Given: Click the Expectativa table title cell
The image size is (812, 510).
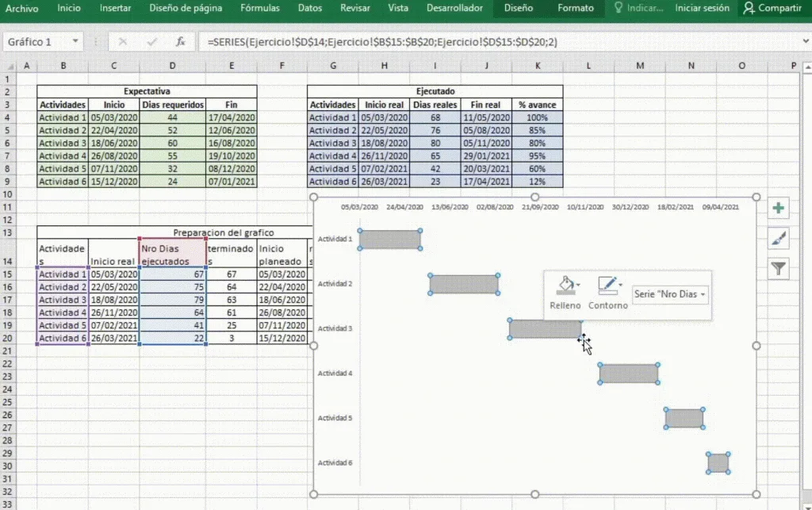Looking at the screenshot, I should 147,91.
